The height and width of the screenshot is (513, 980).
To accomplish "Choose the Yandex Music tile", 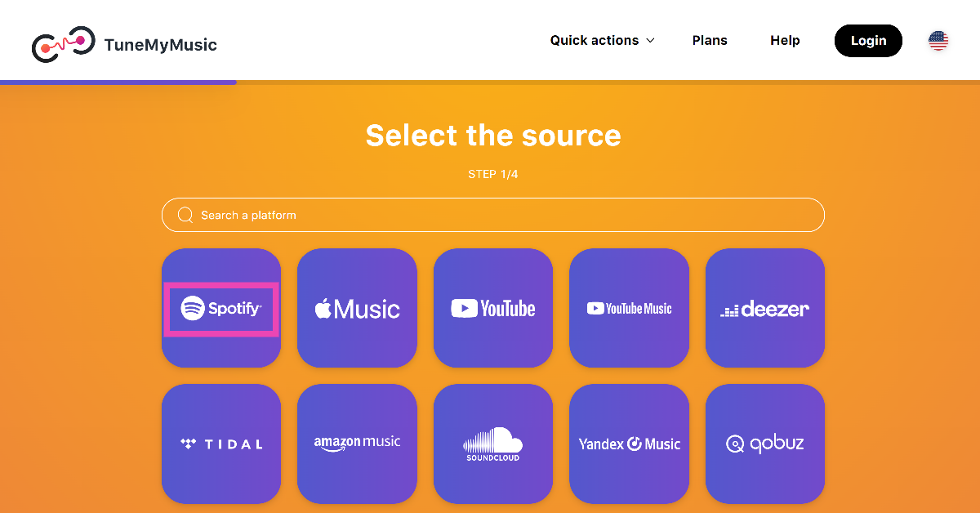I will (629, 444).
